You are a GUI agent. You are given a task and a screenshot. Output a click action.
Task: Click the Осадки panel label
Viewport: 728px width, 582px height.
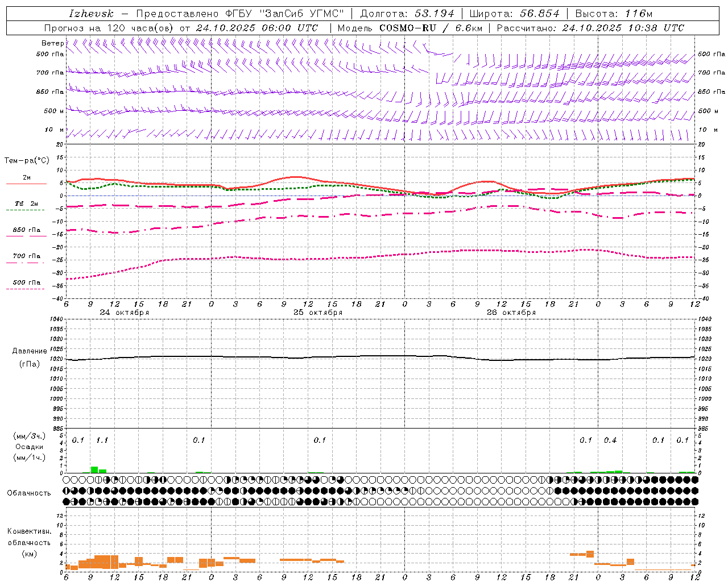click(30, 447)
